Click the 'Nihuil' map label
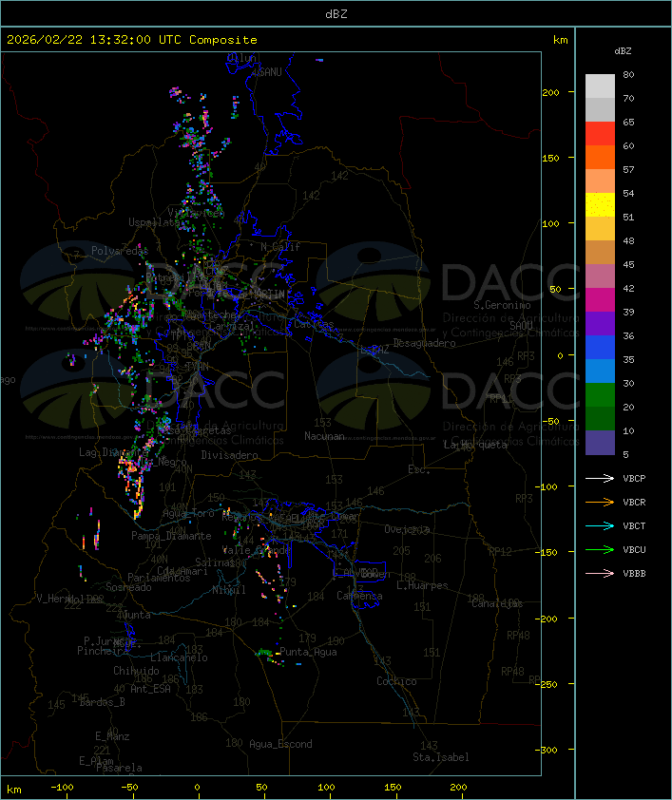Viewport: 672px width, 800px height. (x=229, y=590)
